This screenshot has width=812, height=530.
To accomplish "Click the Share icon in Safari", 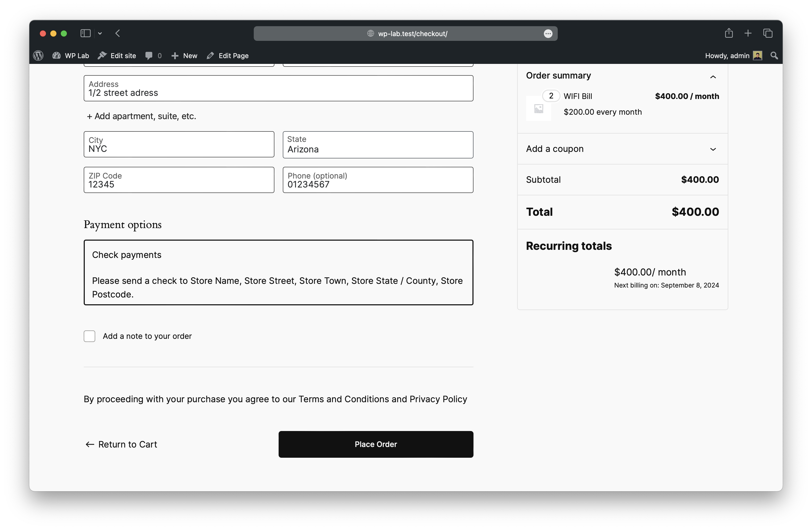I will pyautogui.click(x=729, y=33).
